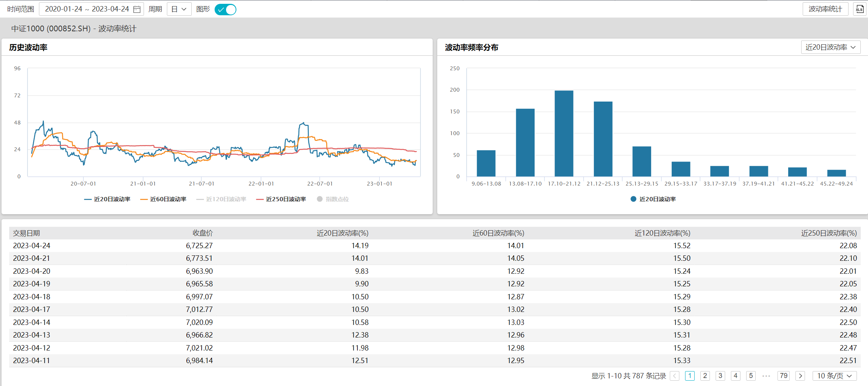Click the 22.08 volatility value
The width and height of the screenshot is (868, 386).
click(848, 246)
